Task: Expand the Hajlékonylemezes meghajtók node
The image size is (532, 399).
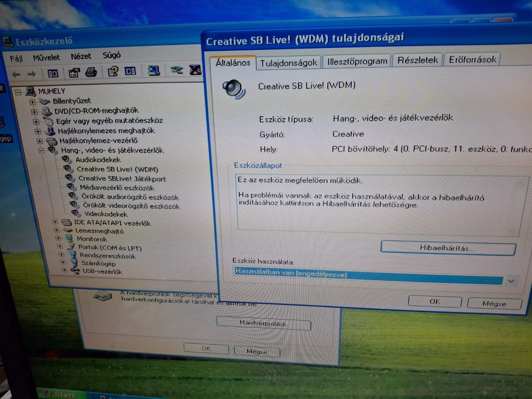Action: pyautogui.click(x=38, y=132)
